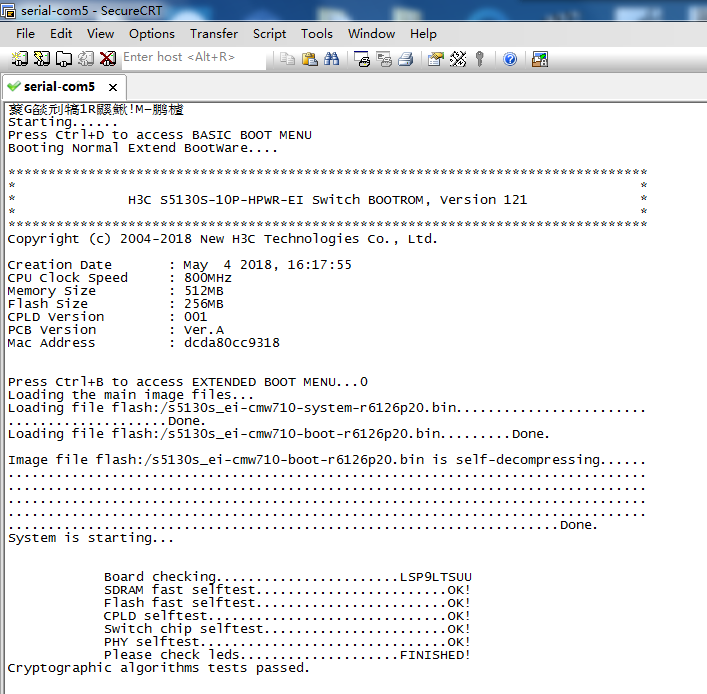Click the 'Please check leds' FINISHED line

[288, 655]
